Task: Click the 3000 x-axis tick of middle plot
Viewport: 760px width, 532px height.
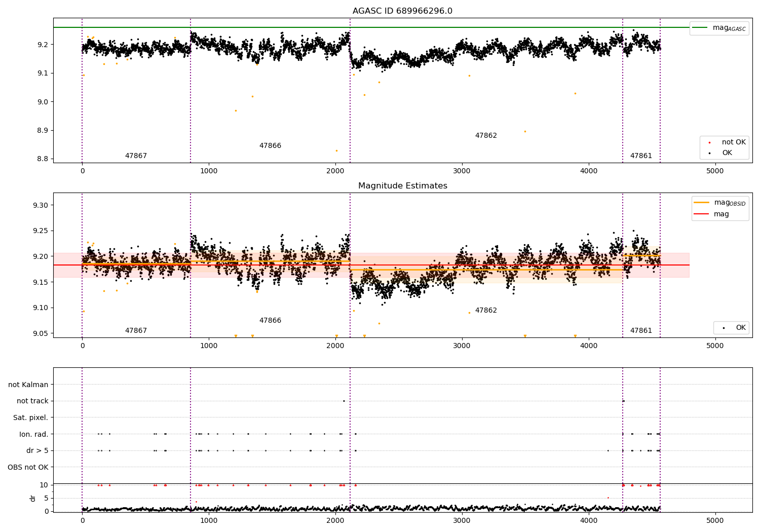Action: click(462, 346)
